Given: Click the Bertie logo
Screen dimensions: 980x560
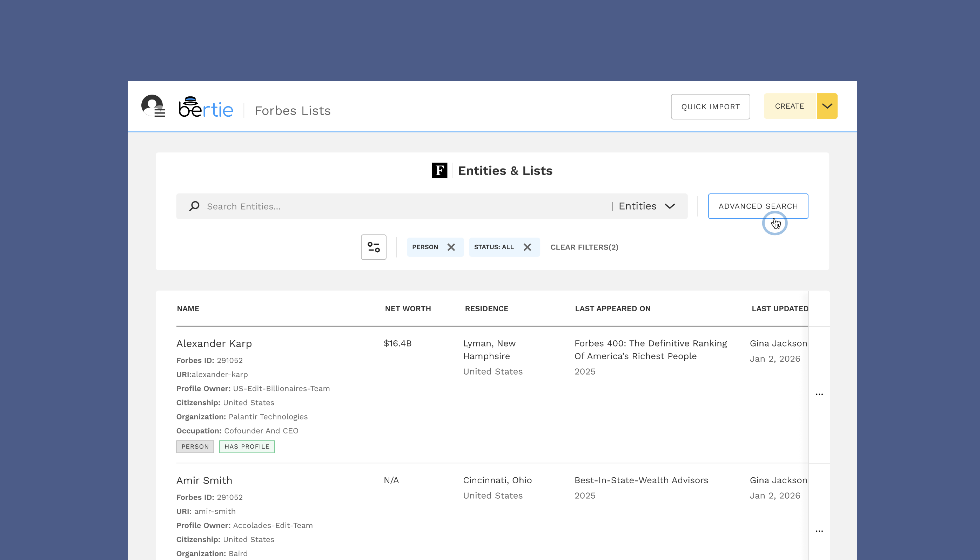Looking at the screenshot, I should 206,108.
